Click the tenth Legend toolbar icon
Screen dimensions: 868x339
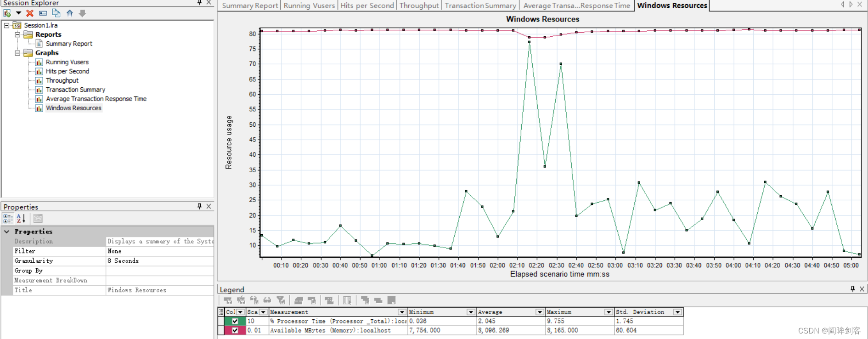tap(365, 300)
